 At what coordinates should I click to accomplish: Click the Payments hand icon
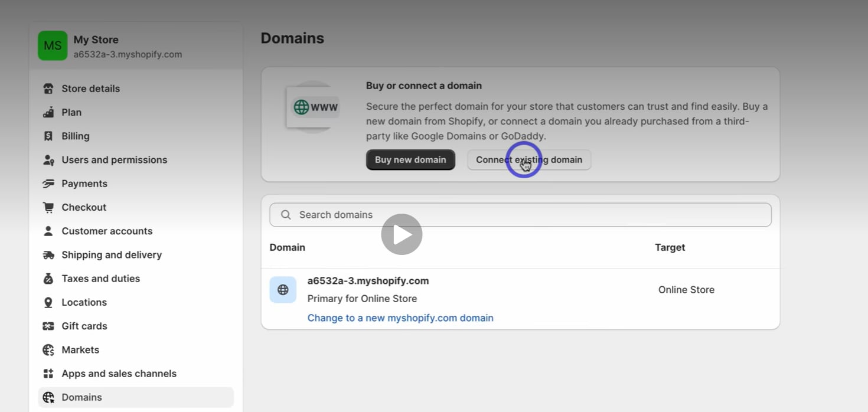[48, 184]
